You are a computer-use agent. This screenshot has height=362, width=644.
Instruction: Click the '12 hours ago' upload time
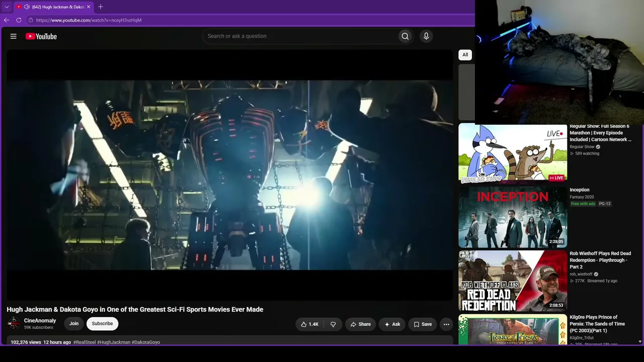coord(57,342)
